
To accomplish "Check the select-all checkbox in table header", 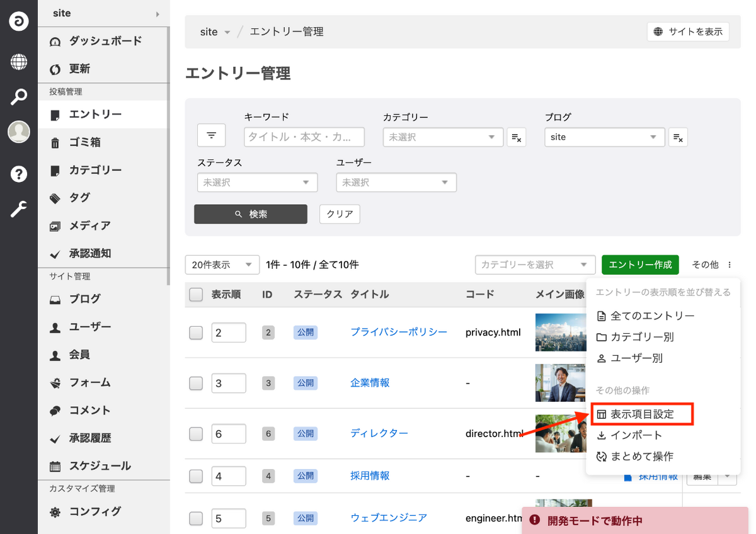I will [x=196, y=294].
